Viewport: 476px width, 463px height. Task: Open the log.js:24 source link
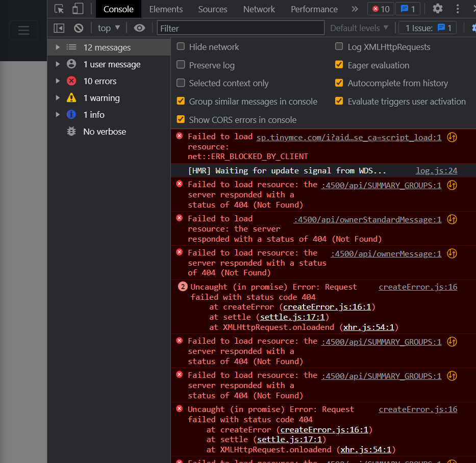point(436,170)
